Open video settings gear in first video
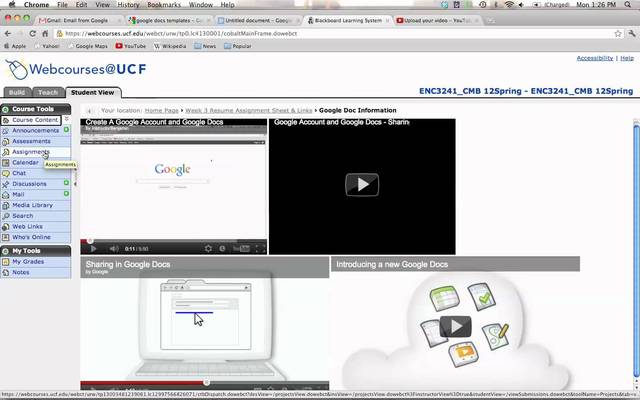Viewport: 640px width, 400px height. click(x=208, y=249)
